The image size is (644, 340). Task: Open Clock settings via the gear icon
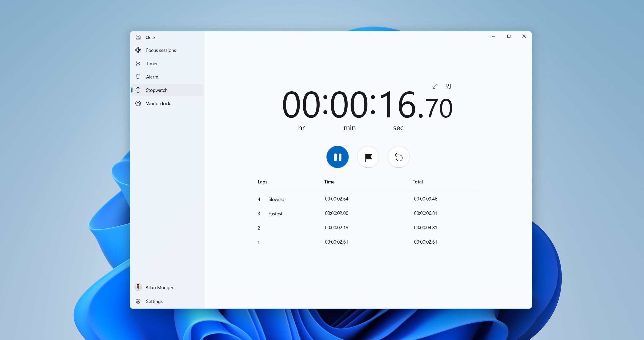[154, 301]
